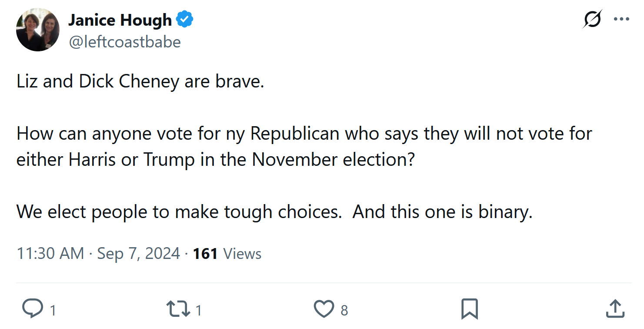The image size is (644, 329).
Task: Open the @leftcoastbabe handle link
Action: tap(124, 42)
